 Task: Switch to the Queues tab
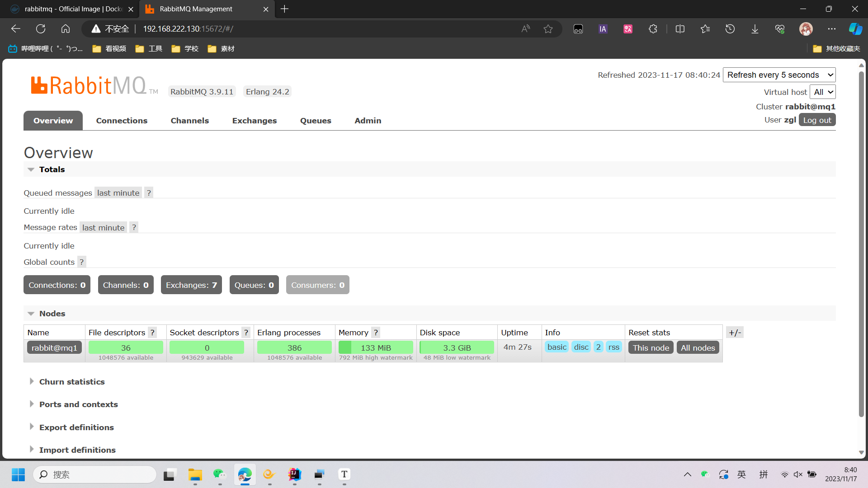(316, 121)
